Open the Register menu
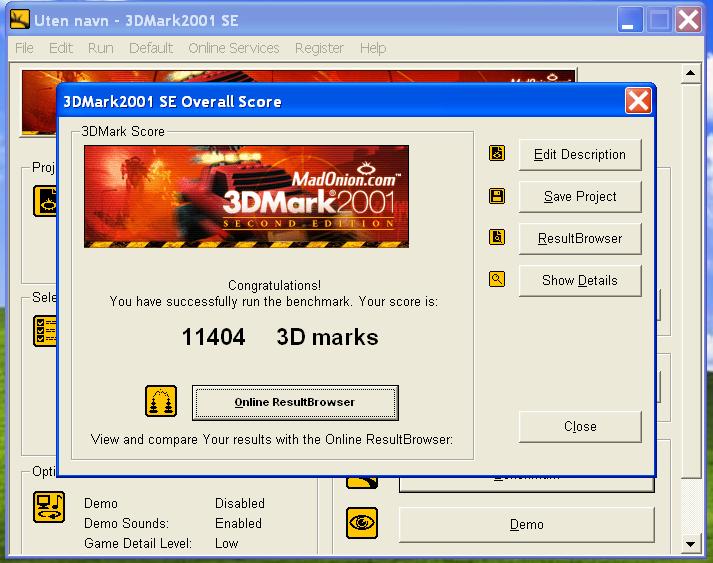This screenshot has height=563, width=713. click(x=319, y=48)
